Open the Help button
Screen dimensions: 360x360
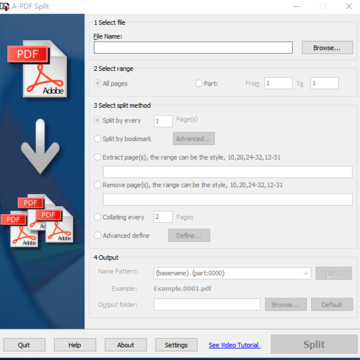[x=75, y=345]
